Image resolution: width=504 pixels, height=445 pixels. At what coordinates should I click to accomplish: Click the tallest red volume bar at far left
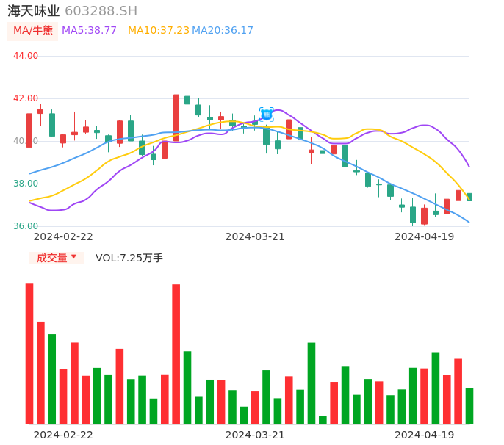(x=29, y=353)
